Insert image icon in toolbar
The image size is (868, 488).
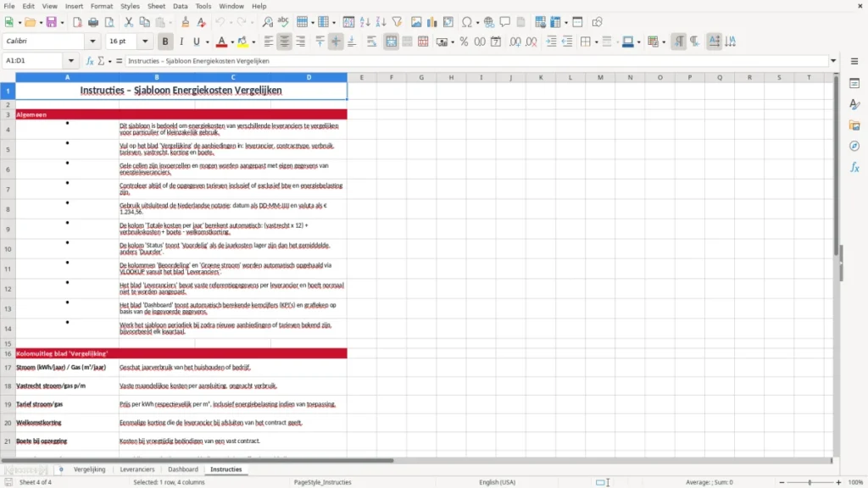click(x=416, y=22)
